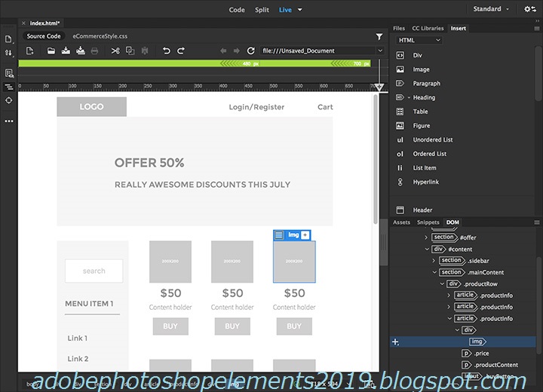Open the Standard workspace dropdown
This screenshot has height=392, width=543.
tap(491, 9)
